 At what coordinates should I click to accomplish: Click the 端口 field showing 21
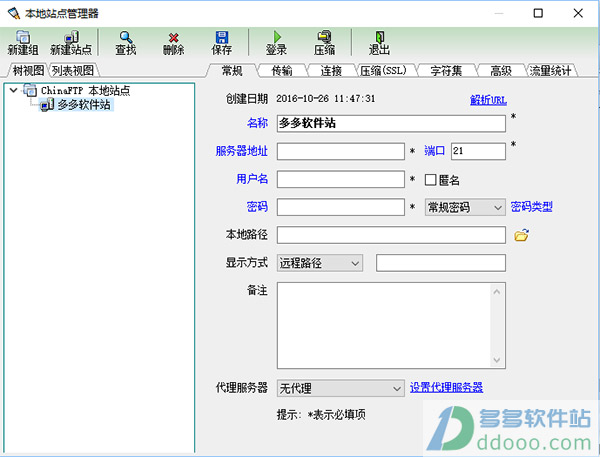[x=478, y=151]
